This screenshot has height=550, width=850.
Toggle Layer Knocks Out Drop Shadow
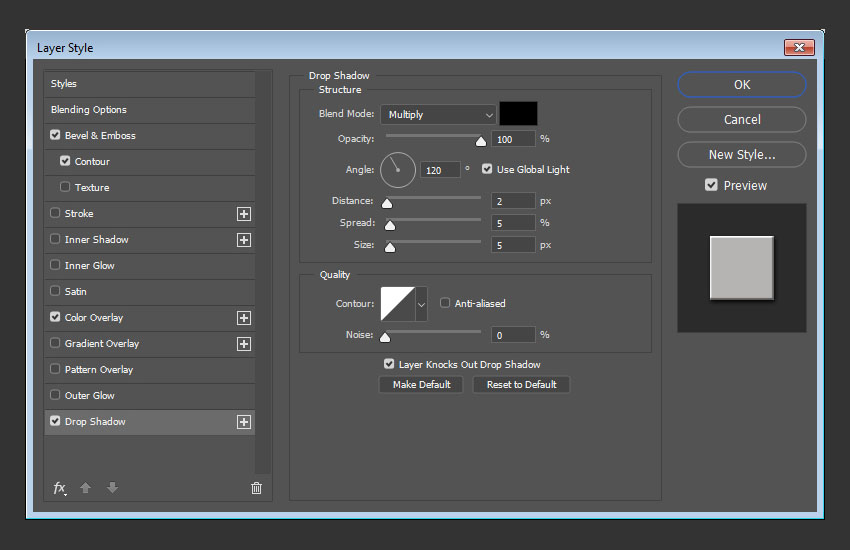point(389,364)
